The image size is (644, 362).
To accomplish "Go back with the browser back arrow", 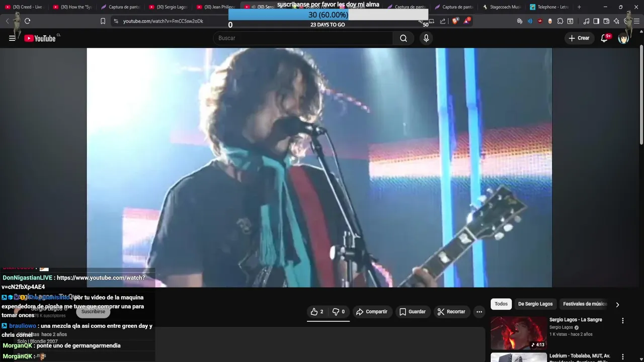I will coord(7,21).
